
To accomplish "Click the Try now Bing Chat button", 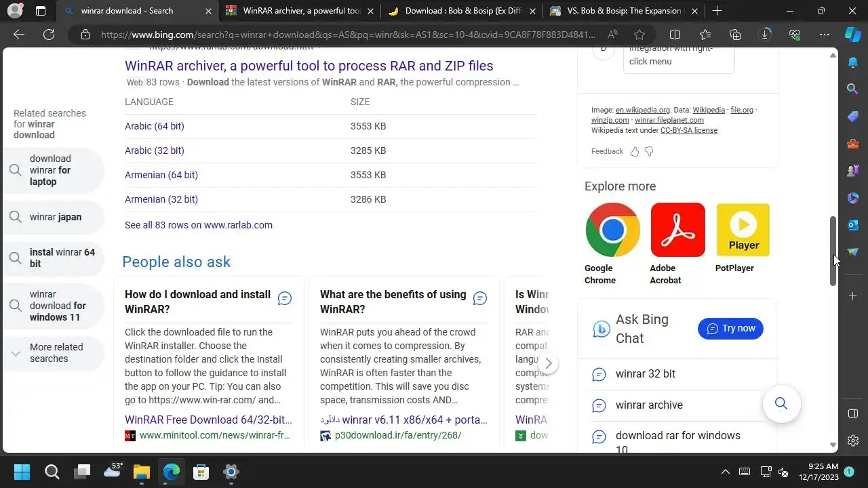I will (x=730, y=329).
